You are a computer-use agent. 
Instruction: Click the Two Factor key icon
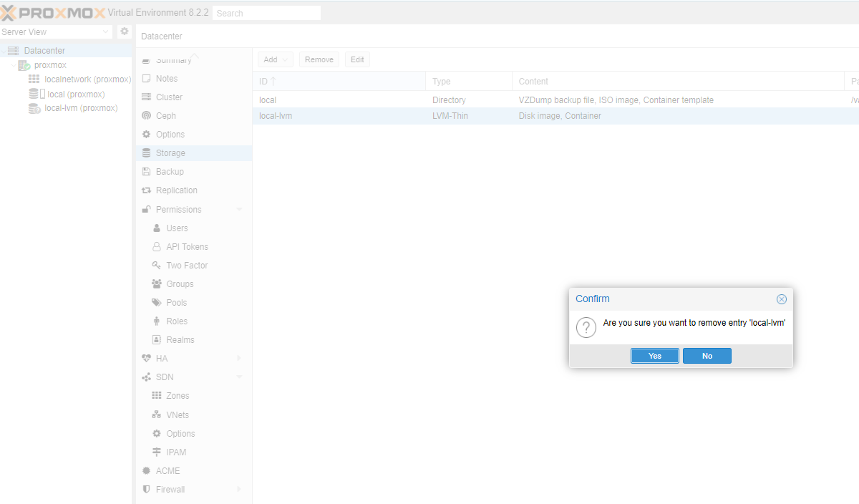157,266
